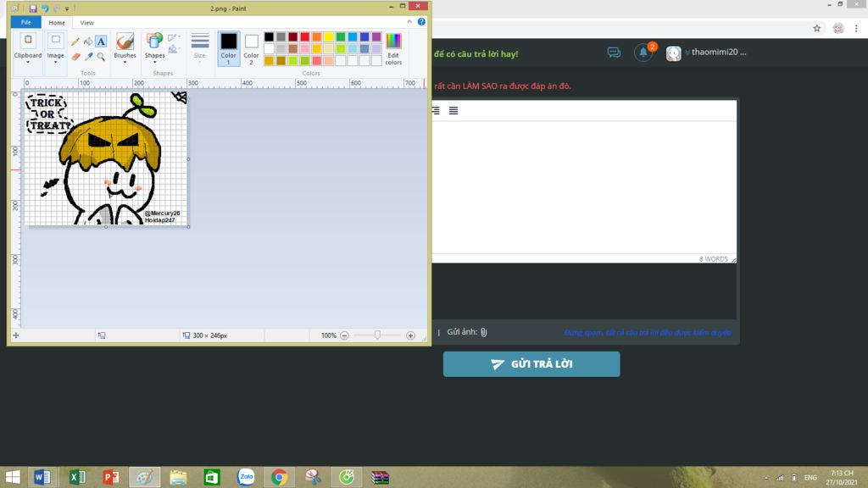This screenshot has height=488, width=868.
Task: Open the taskbar clock and date
Action: click(x=842, y=478)
